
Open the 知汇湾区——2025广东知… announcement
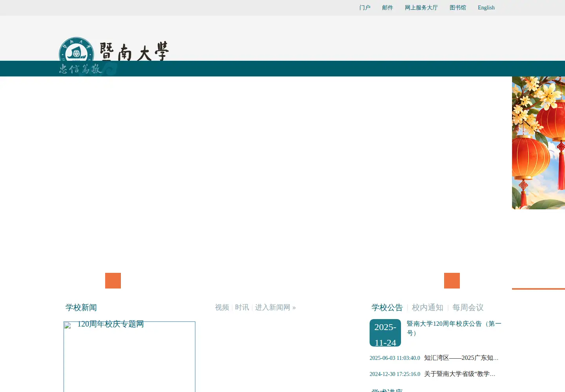pos(461,358)
